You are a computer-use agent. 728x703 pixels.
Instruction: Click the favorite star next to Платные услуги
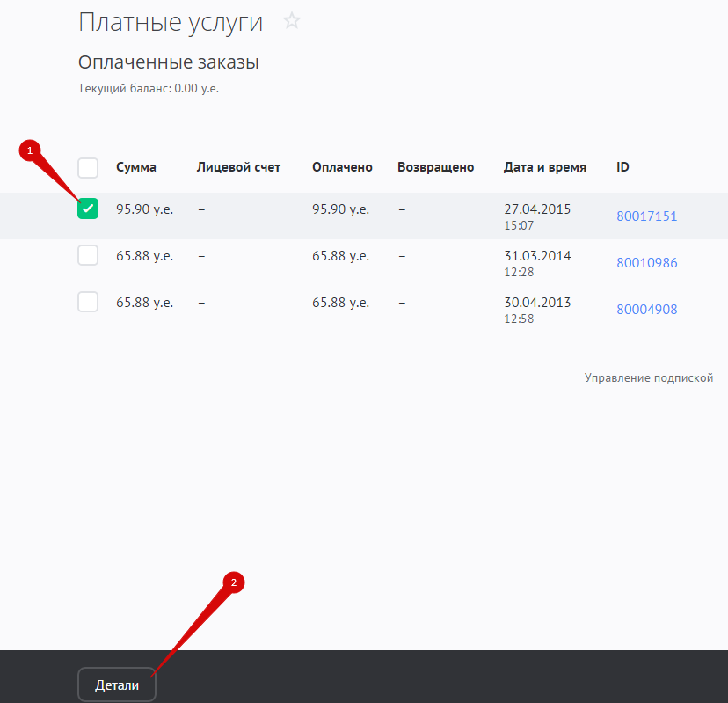pos(292,21)
